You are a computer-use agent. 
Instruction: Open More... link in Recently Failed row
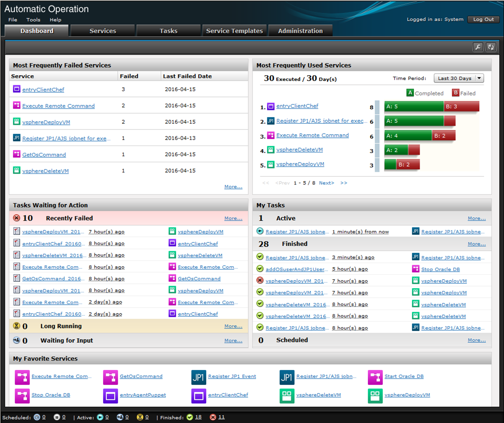click(x=233, y=218)
